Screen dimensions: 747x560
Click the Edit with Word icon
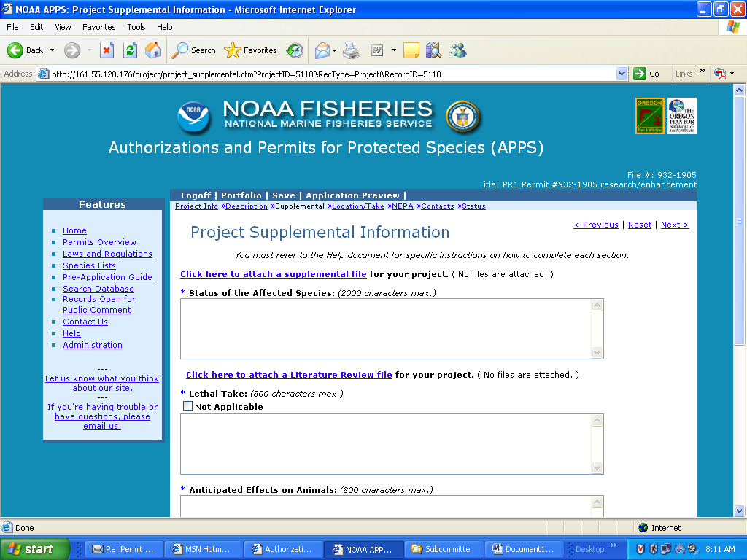pos(377,50)
